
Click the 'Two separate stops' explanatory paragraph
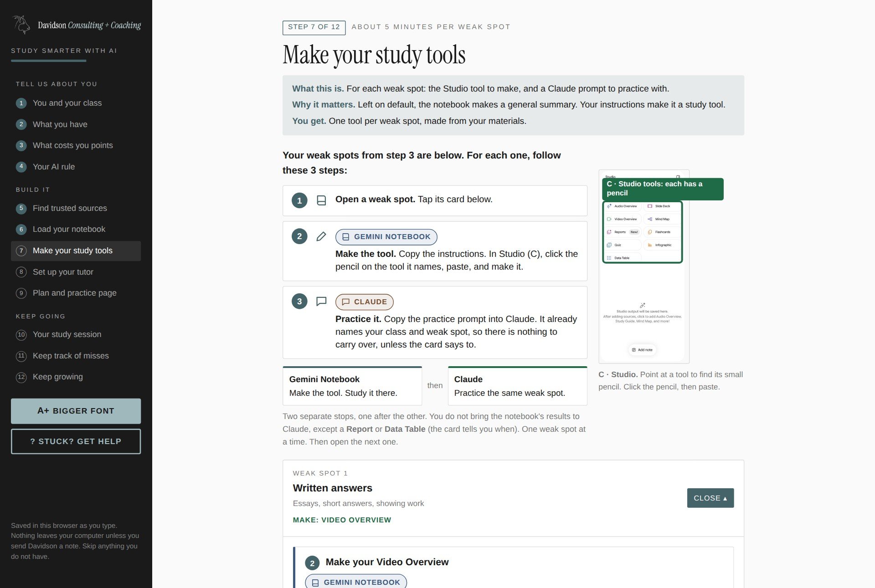click(x=434, y=429)
